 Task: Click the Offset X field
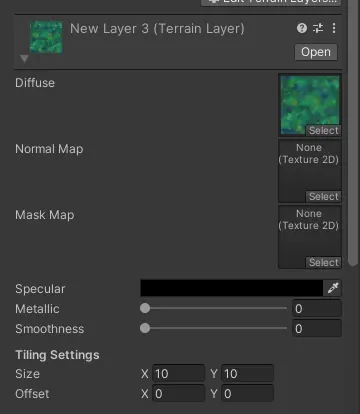(178, 394)
